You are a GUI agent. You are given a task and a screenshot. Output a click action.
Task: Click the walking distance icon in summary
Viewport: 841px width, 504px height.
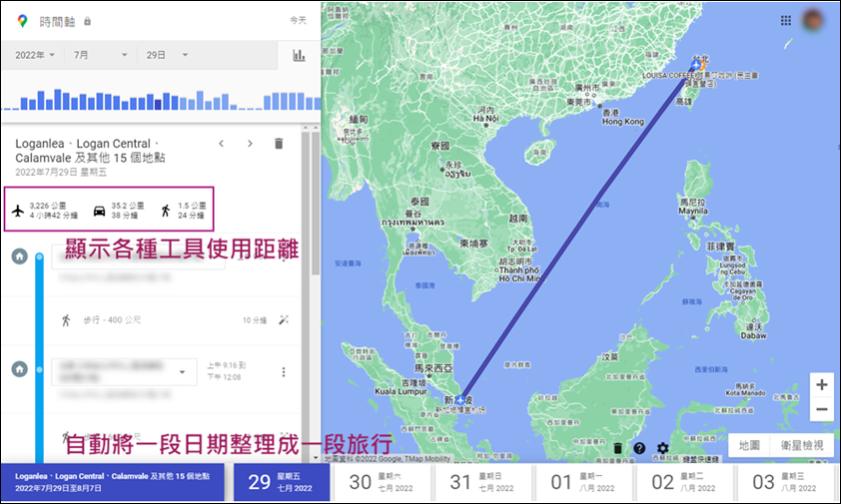tap(166, 211)
